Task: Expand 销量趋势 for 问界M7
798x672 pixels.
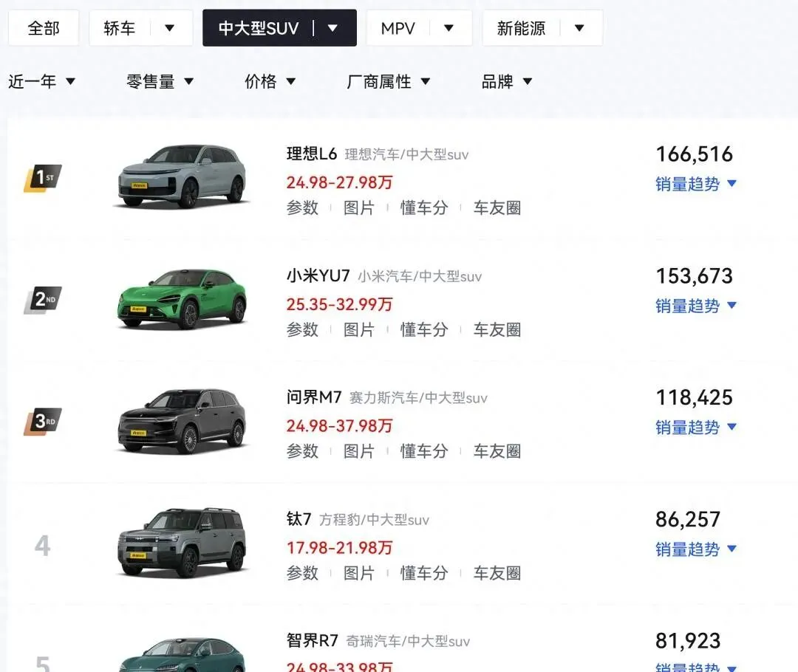Action: (696, 428)
